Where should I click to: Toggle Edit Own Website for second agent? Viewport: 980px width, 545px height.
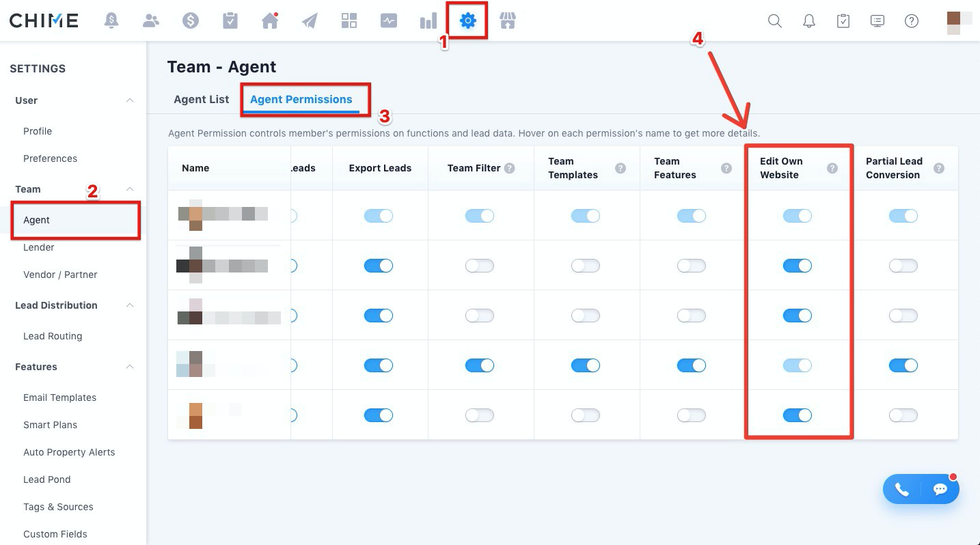click(x=797, y=266)
